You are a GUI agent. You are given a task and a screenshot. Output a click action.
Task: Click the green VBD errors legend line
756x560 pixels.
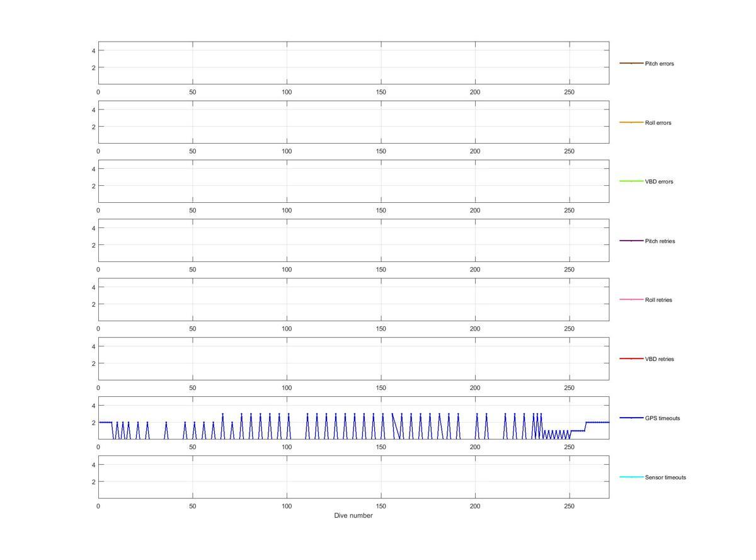[631, 181]
